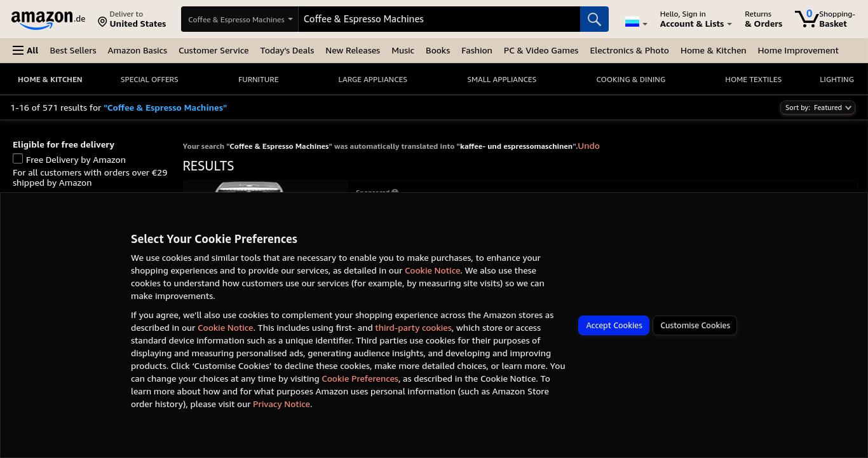This screenshot has width=868, height=458.
Task: Click the Accept Cookies button
Action: 614,325
